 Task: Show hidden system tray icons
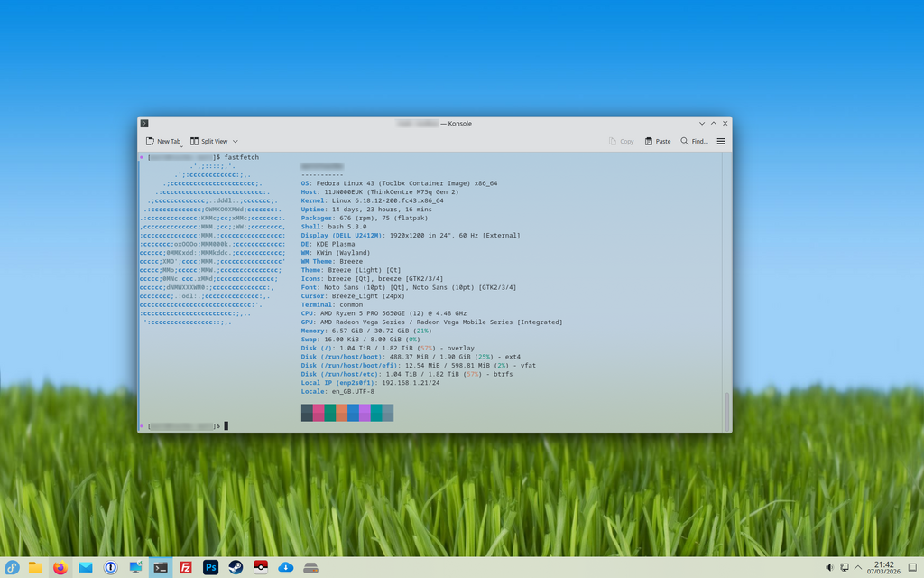858,567
